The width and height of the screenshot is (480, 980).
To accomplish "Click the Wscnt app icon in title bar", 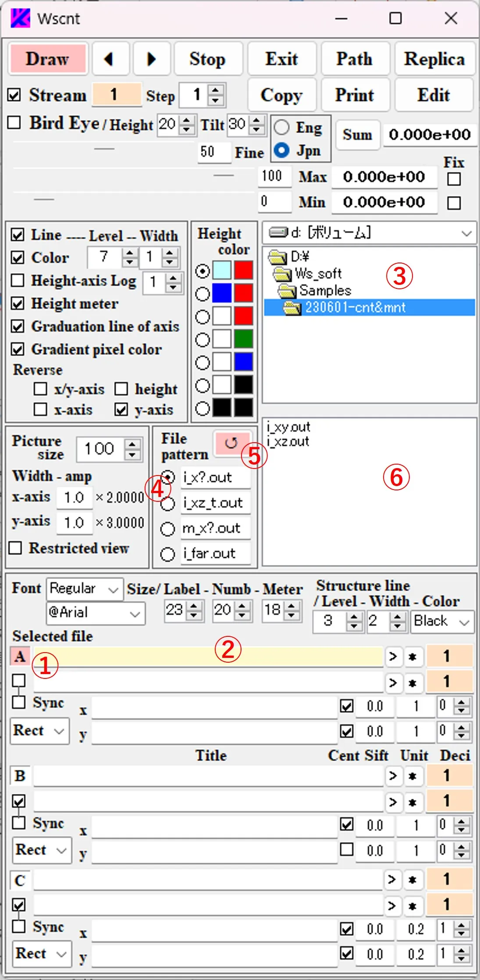I will 20,18.
